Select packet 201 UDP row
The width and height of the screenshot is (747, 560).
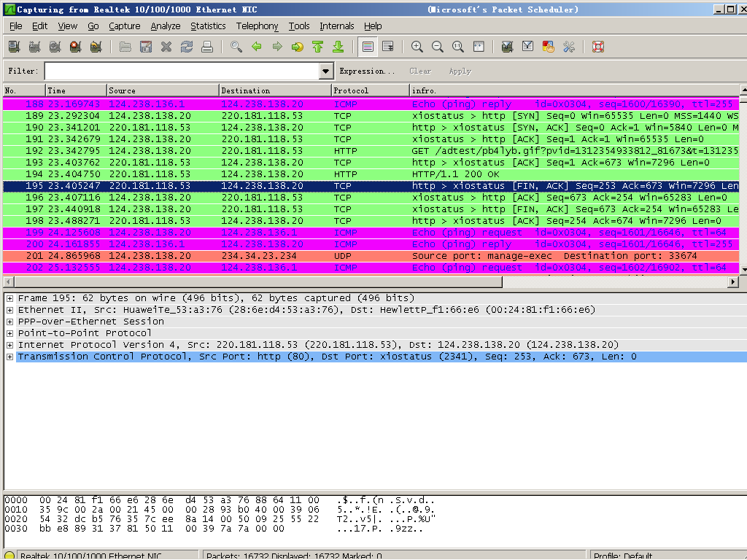[x=371, y=256]
